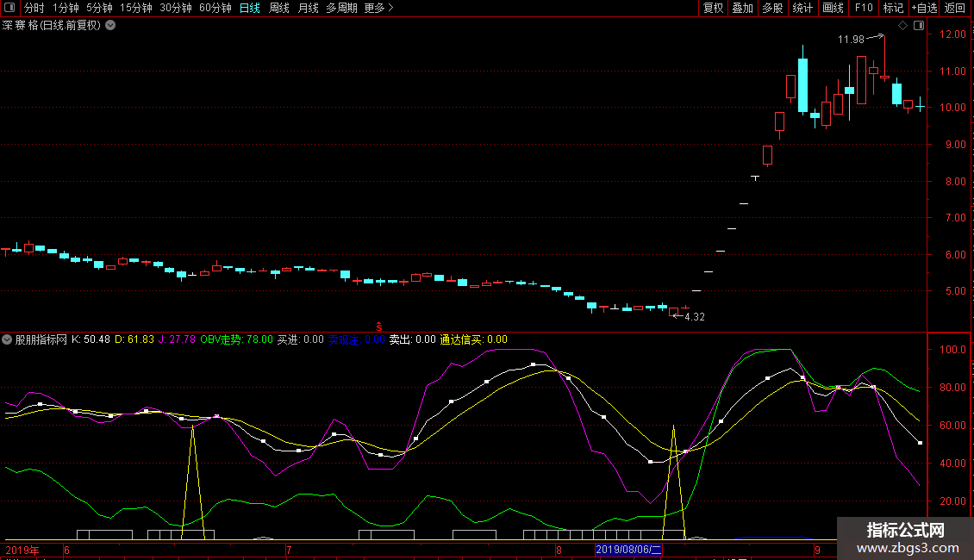The height and width of the screenshot is (560, 974).
Task: Add stock via +自选 button
Action: point(924,8)
